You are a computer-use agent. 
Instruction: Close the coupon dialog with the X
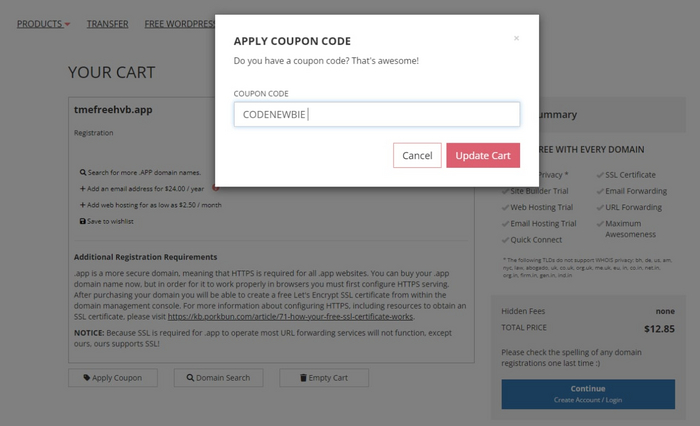(516, 38)
